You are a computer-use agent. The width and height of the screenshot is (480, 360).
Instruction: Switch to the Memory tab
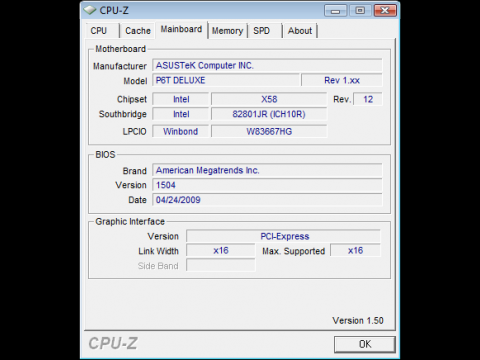228,31
